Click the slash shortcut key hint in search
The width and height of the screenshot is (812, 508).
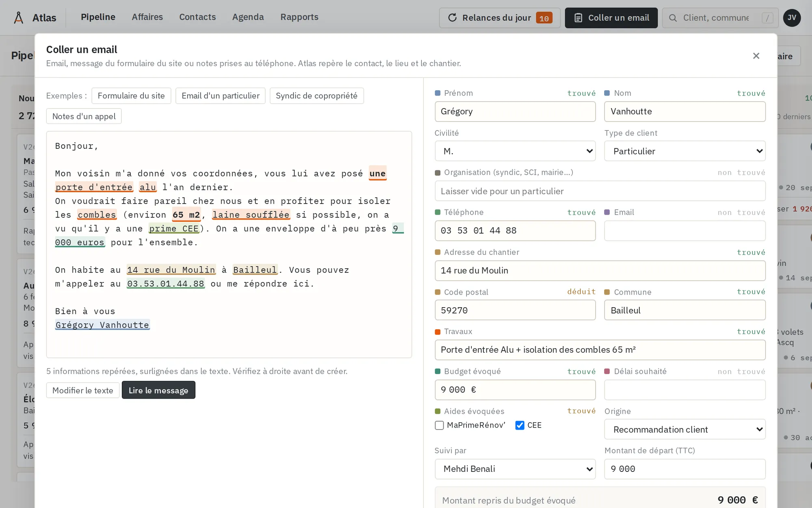[x=767, y=18]
